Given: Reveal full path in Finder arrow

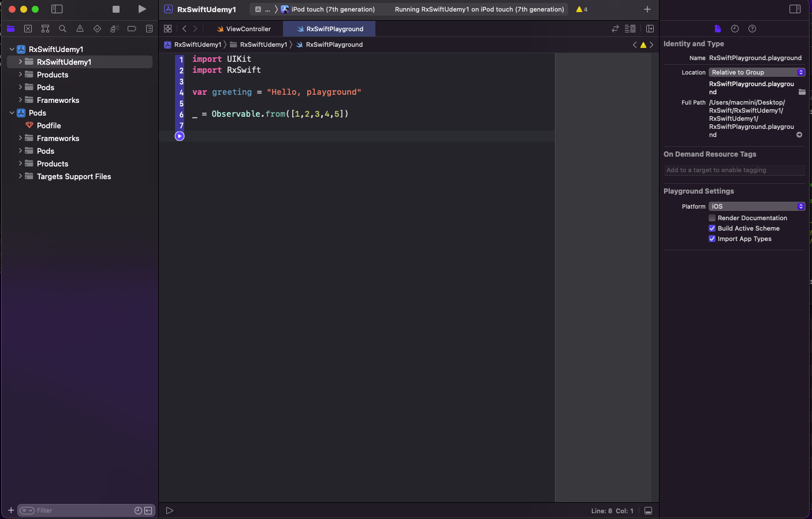Looking at the screenshot, I should 799,135.
